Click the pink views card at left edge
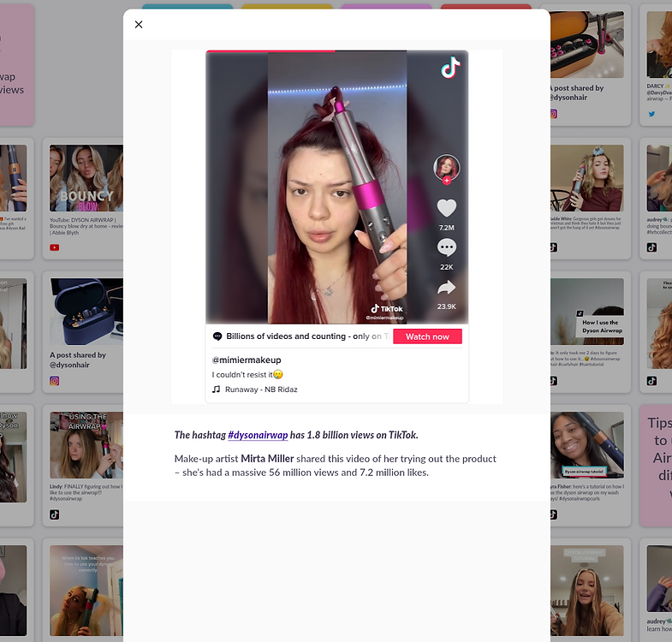672x642 pixels. point(17,65)
